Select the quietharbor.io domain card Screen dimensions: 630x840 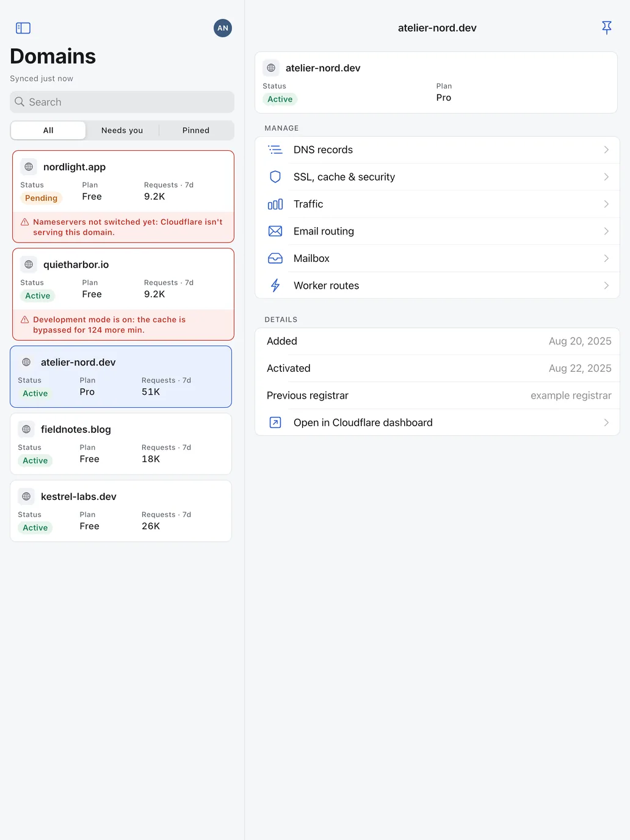point(123,294)
